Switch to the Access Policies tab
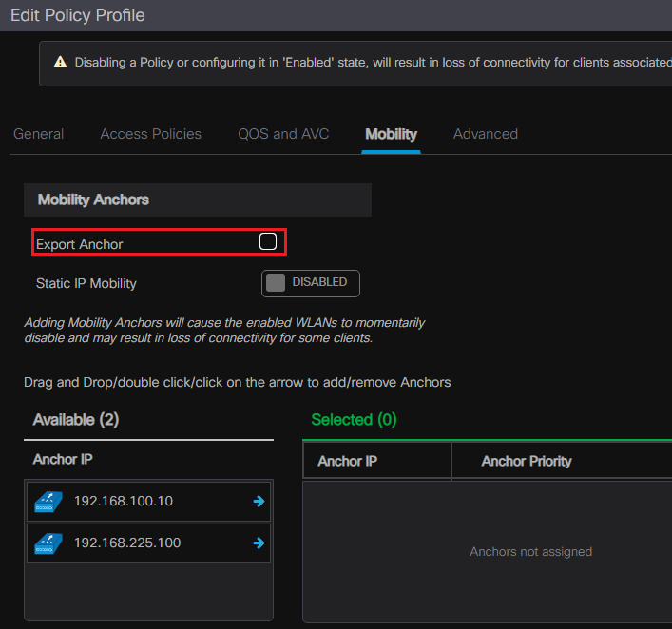672x629 pixels. (x=150, y=134)
